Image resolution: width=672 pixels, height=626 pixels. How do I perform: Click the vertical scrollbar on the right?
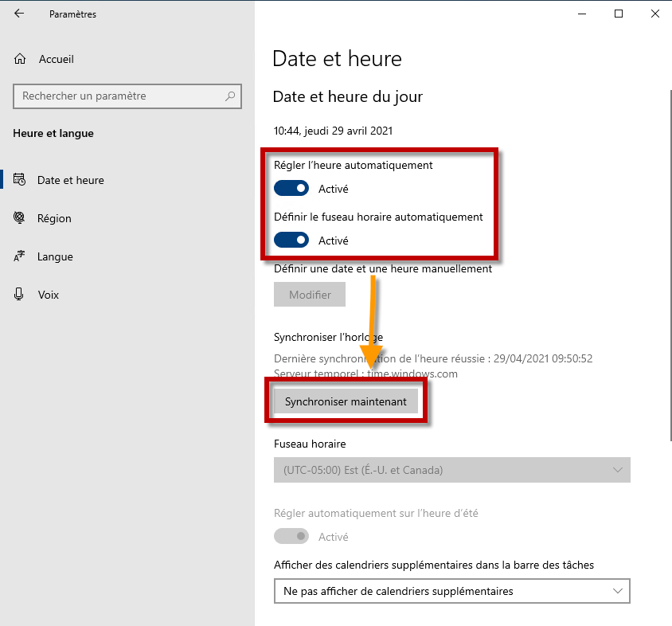(670, 265)
